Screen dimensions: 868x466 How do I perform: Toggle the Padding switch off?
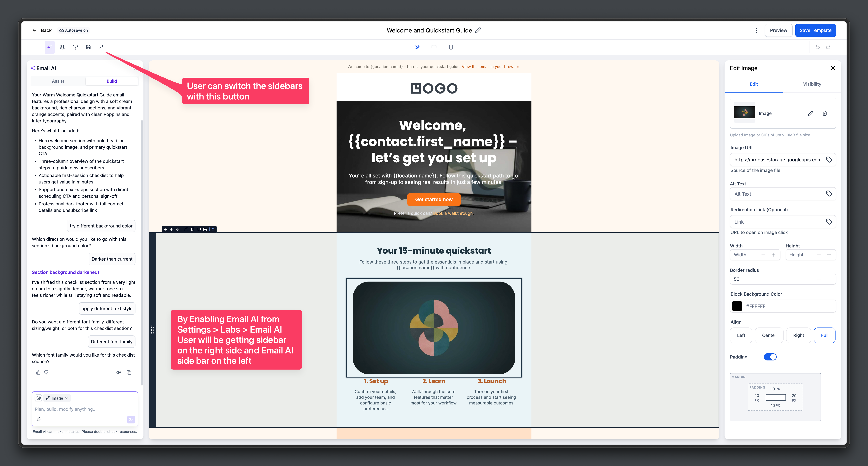(x=770, y=357)
